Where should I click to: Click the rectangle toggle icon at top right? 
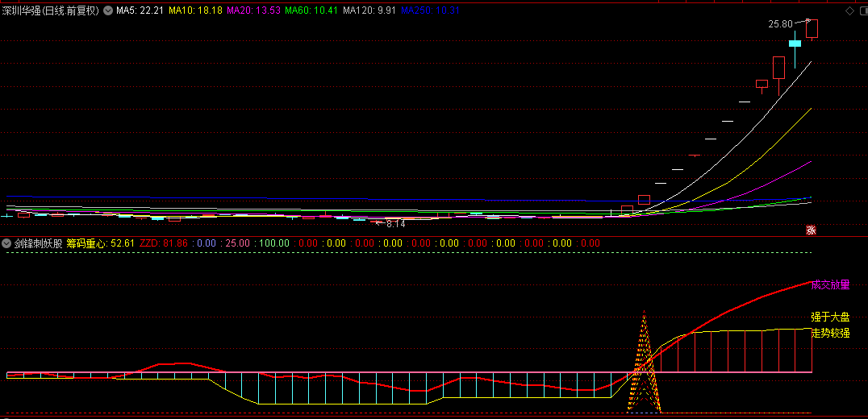point(863,10)
